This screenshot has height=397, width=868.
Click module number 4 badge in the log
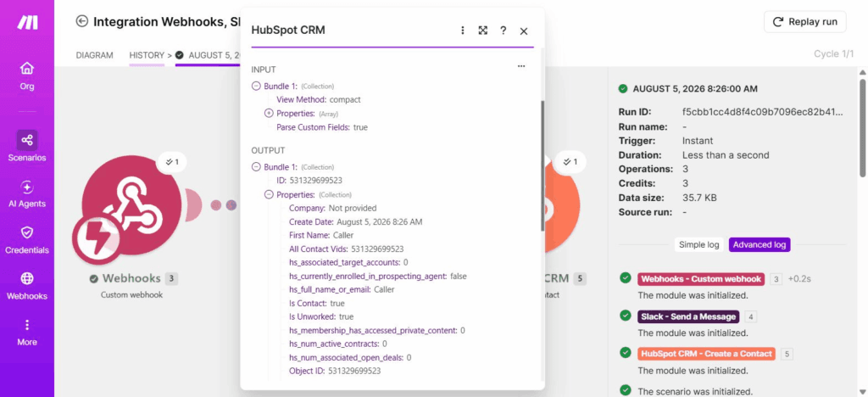point(751,317)
